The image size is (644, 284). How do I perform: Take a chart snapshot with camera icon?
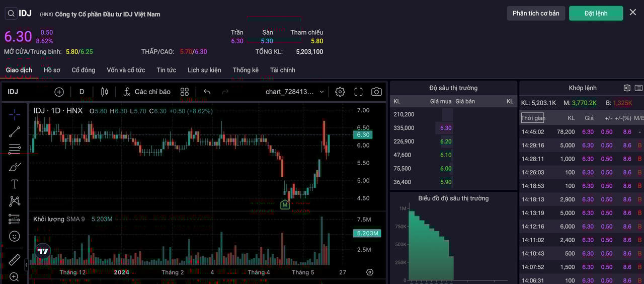click(x=376, y=92)
